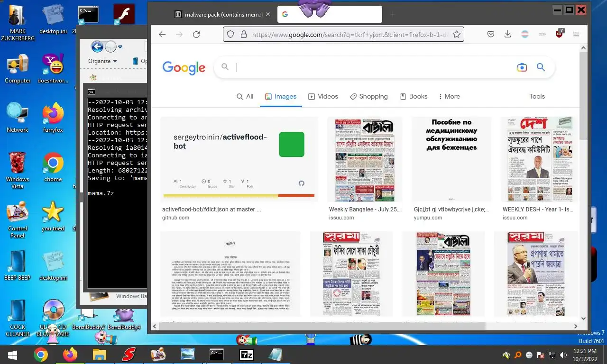The width and height of the screenshot is (607, 364).
Task: Click the page vertical scrollbar
Action: coord(583,97)
